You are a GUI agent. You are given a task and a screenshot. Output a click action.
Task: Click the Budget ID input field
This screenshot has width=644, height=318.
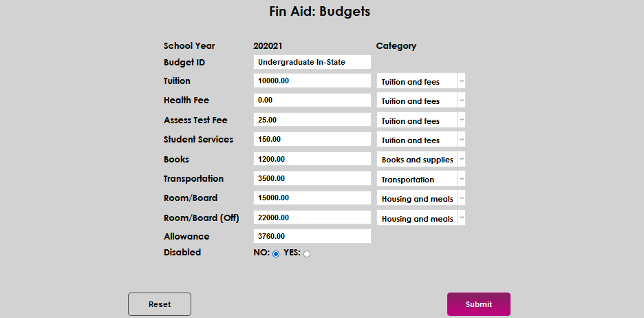(312, 62)
